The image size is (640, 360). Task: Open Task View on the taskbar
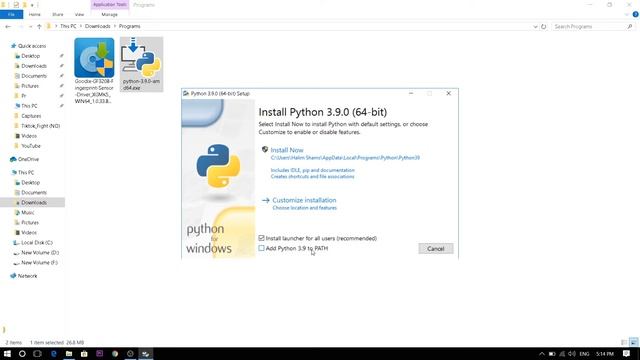(37, 353)
